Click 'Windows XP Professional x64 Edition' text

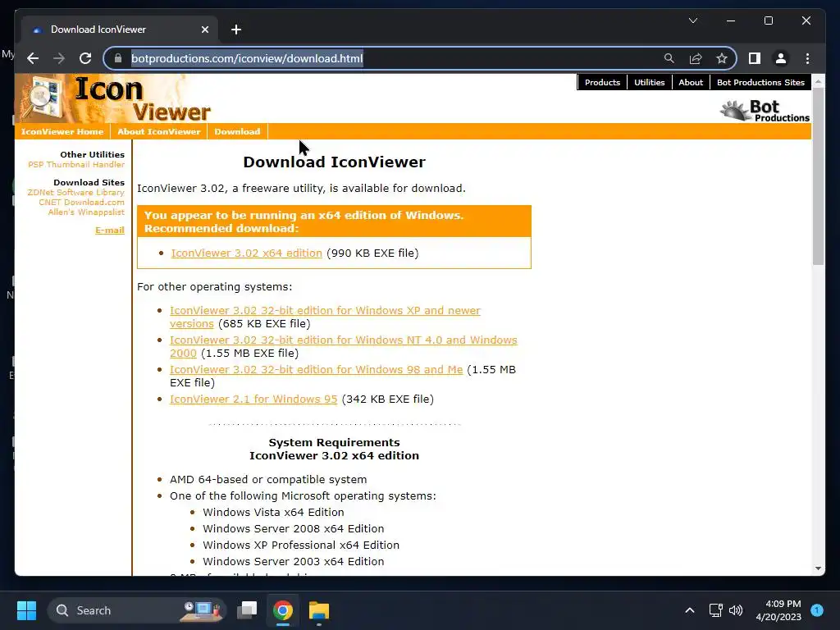coord(301,546)
